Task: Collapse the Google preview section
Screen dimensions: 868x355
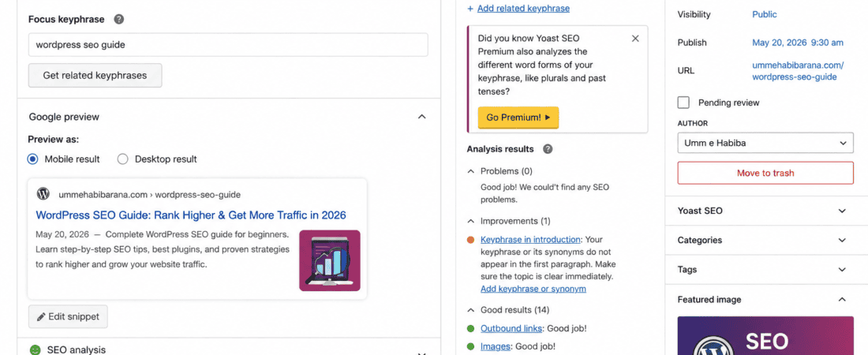Action: 422,117
